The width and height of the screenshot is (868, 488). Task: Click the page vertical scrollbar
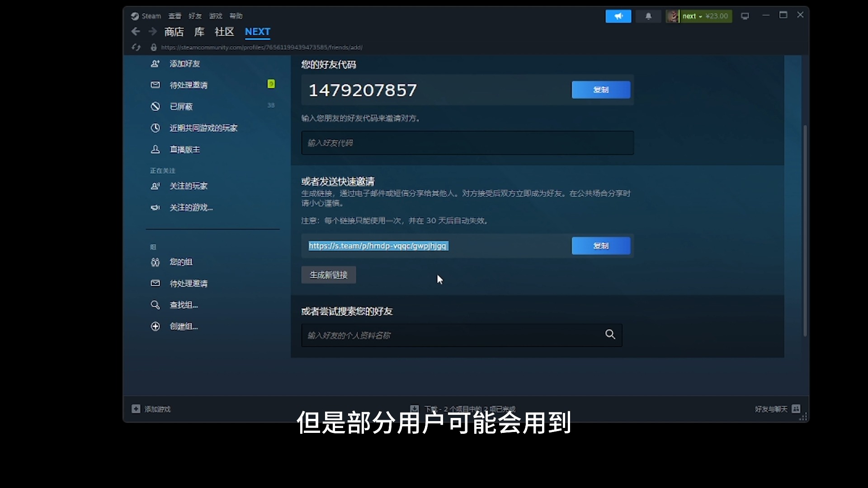pos(805,230)
